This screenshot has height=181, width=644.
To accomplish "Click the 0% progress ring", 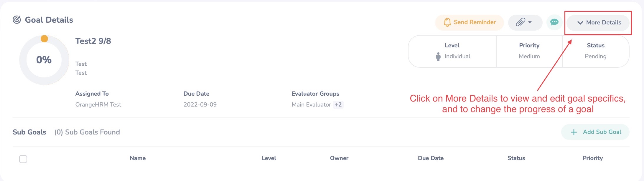I will tap(44, 60).
